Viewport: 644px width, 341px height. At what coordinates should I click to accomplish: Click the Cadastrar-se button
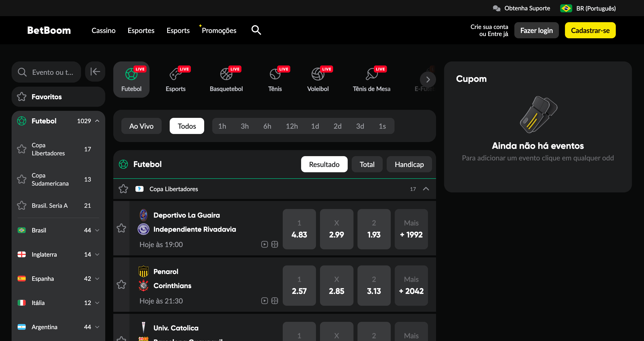pos(590,30)
